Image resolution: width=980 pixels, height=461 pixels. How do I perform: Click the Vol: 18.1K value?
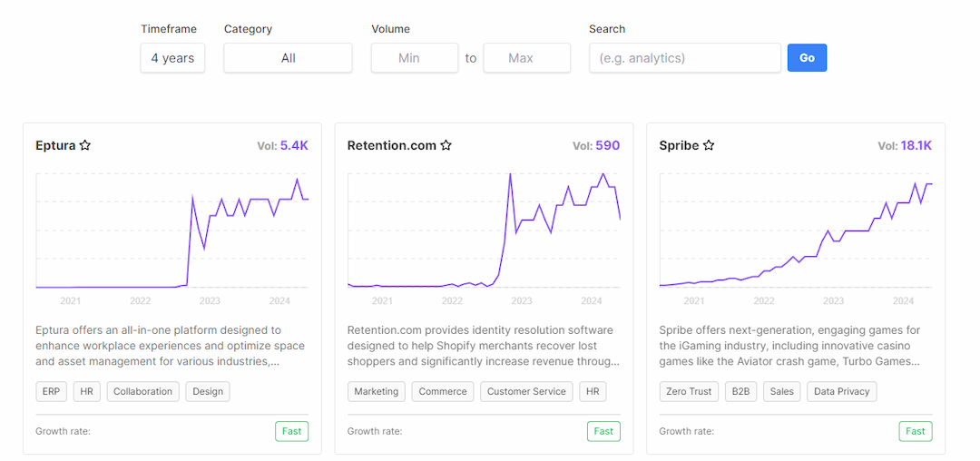[x=905, y=145]
